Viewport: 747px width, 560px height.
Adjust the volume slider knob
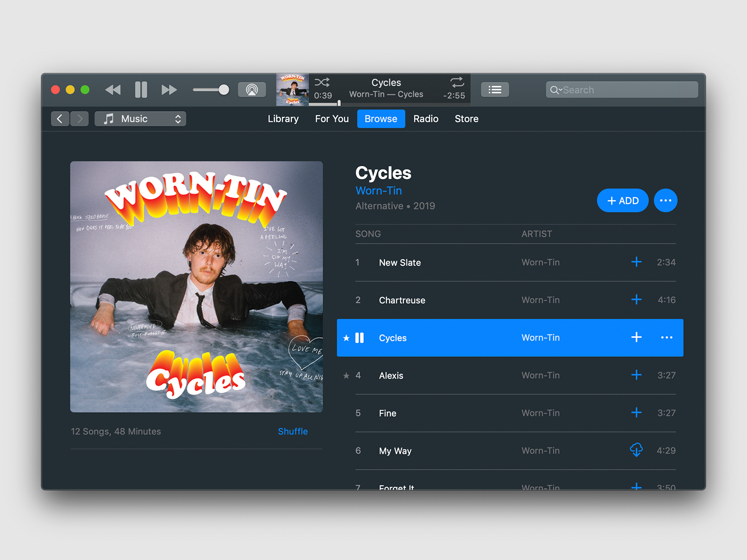pyautogui.click(x=224, y=90)
